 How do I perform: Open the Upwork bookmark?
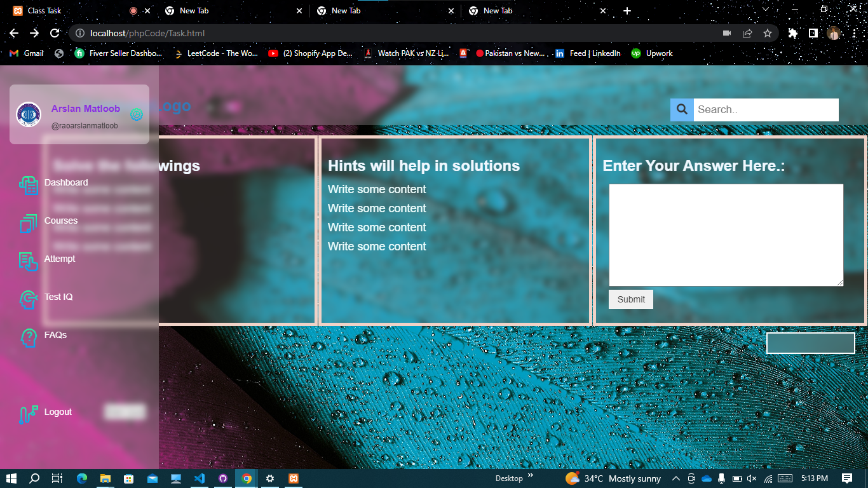pos(635,53)
